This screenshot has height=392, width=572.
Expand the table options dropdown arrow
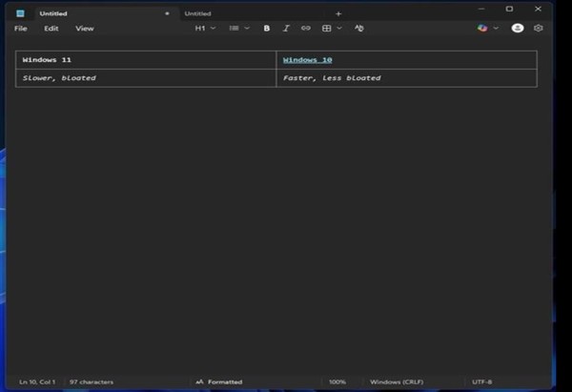click(339, 28)
